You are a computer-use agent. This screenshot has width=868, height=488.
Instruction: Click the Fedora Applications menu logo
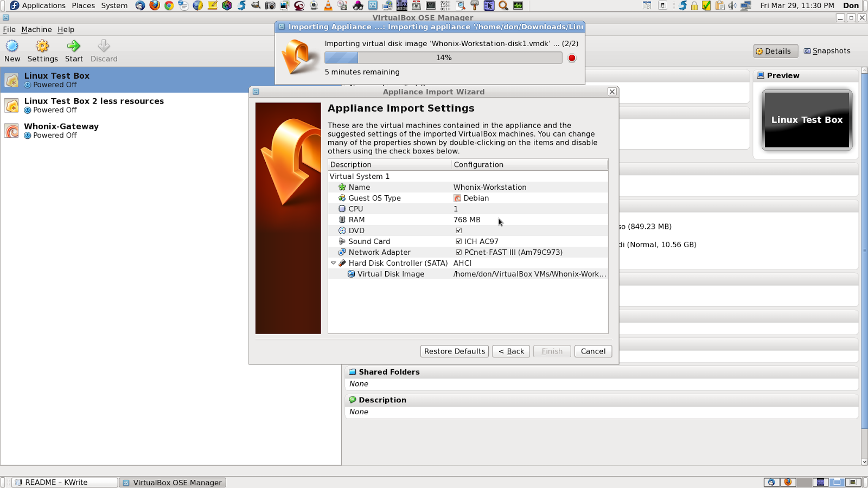click(14, 5)
